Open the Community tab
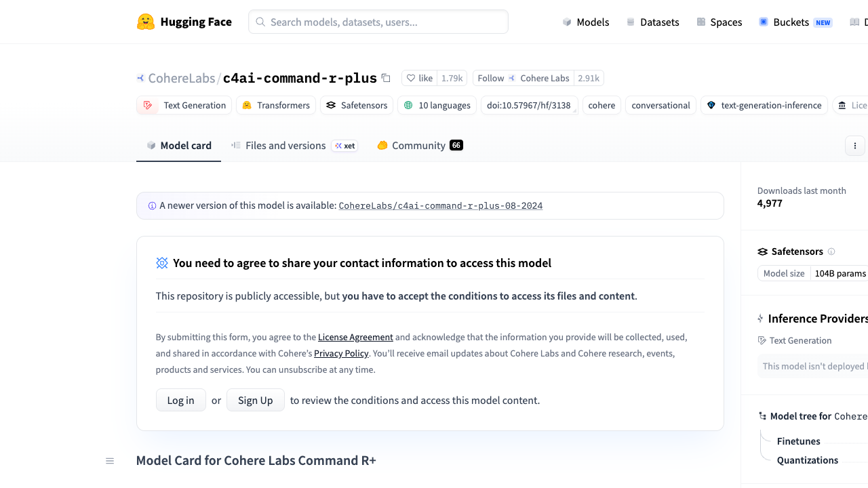868x488 pixels. coord(420,146)
